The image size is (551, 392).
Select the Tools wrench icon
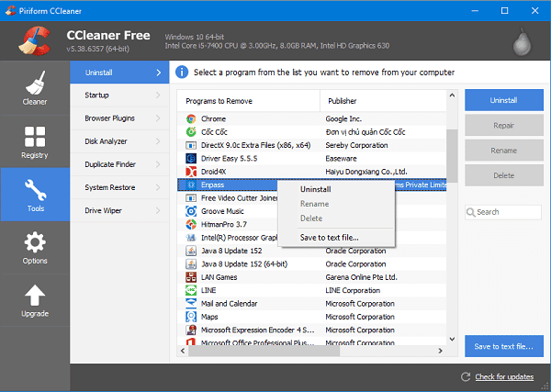[34, 190]
